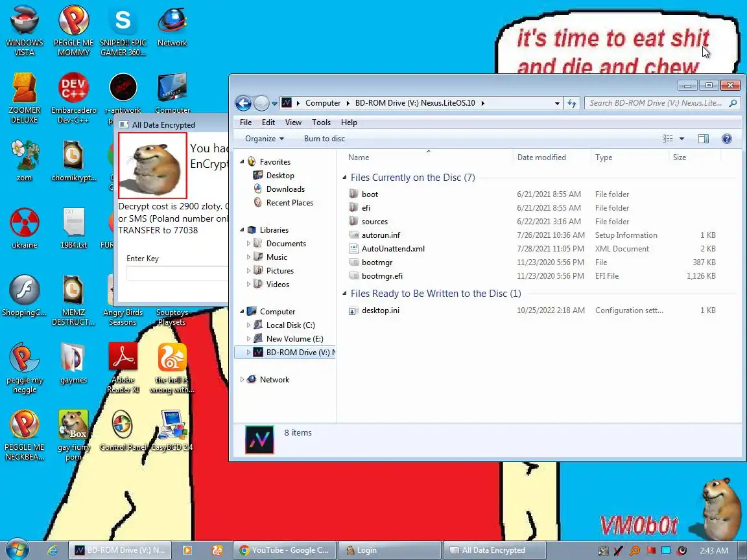
Task: Open the WINDOWS VISTA desktop icon
Action: [x=24, y=31]
